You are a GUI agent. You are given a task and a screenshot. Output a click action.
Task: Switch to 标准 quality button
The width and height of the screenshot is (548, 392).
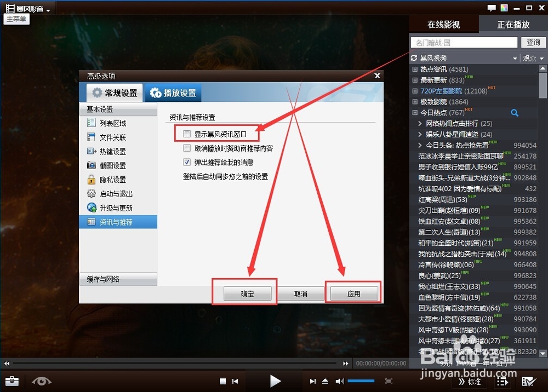[470, 382]
